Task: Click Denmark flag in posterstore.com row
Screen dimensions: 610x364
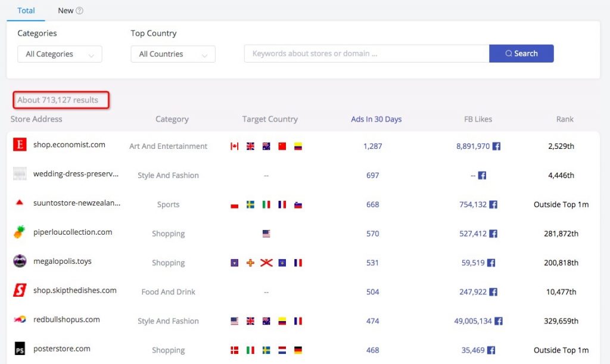Action: (234, 350)
